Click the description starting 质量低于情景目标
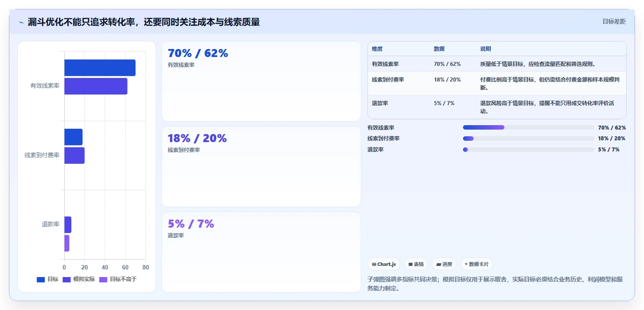 [538, 64]
